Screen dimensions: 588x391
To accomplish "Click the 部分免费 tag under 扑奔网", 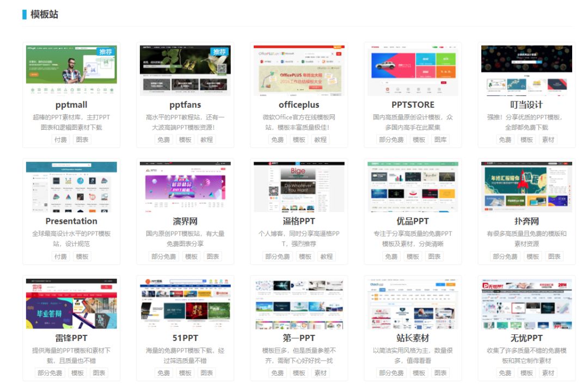I will [505, 256].
